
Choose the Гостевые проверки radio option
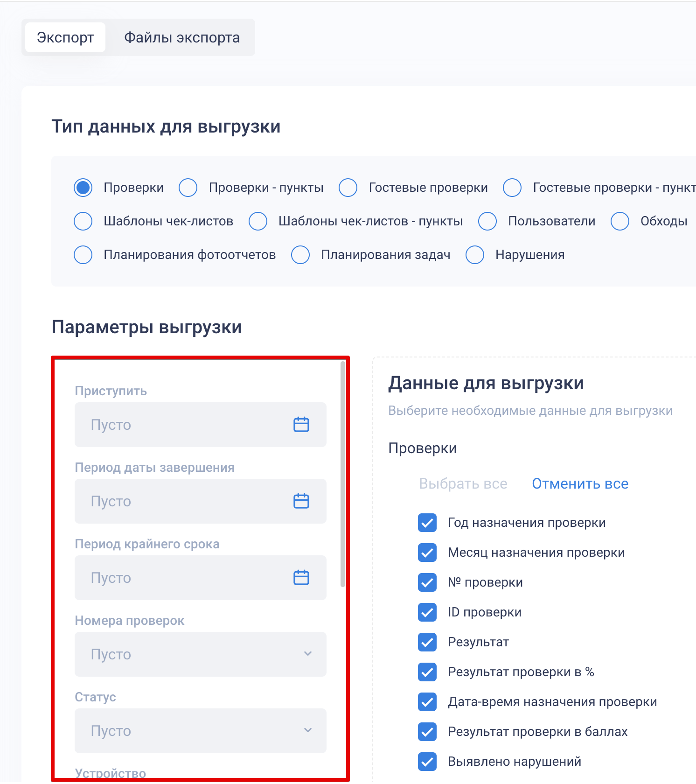tap(348, 188)
